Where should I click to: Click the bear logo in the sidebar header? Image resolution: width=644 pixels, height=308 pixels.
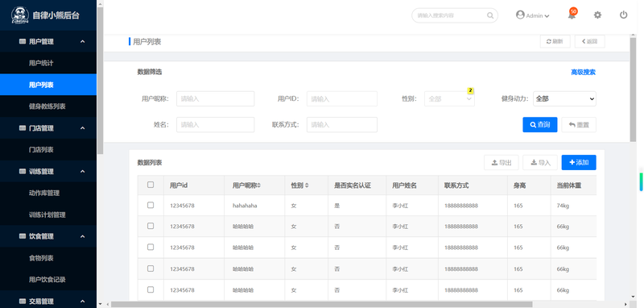coord(19,15)
